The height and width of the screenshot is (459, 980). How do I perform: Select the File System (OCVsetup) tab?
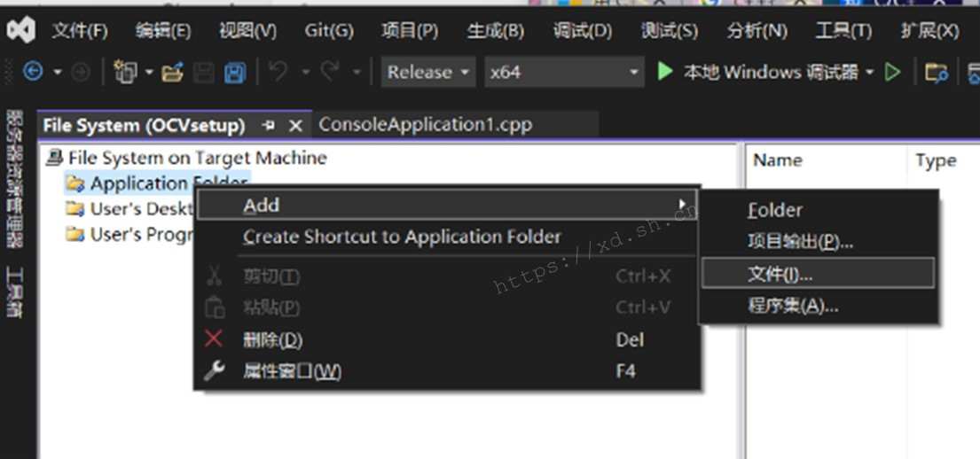click(x=144, y=126)
